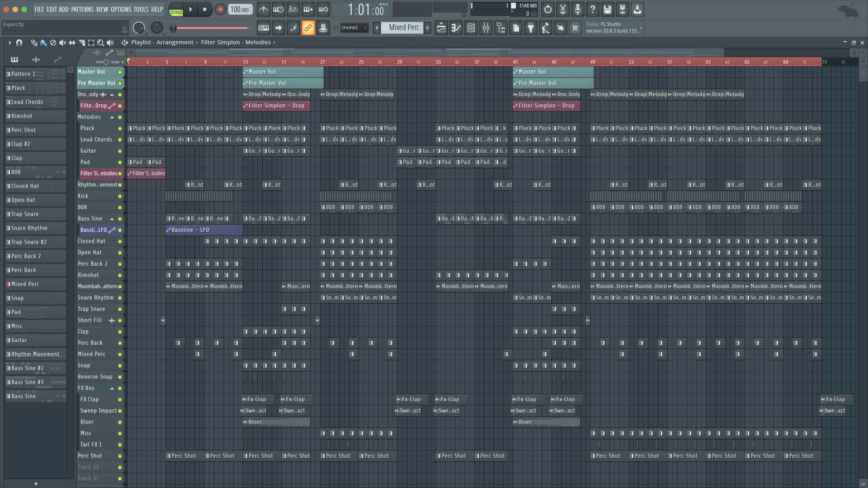Select the Paint brush tool in playlist
The image size is (868, 488).
click(x=43, y=42)
